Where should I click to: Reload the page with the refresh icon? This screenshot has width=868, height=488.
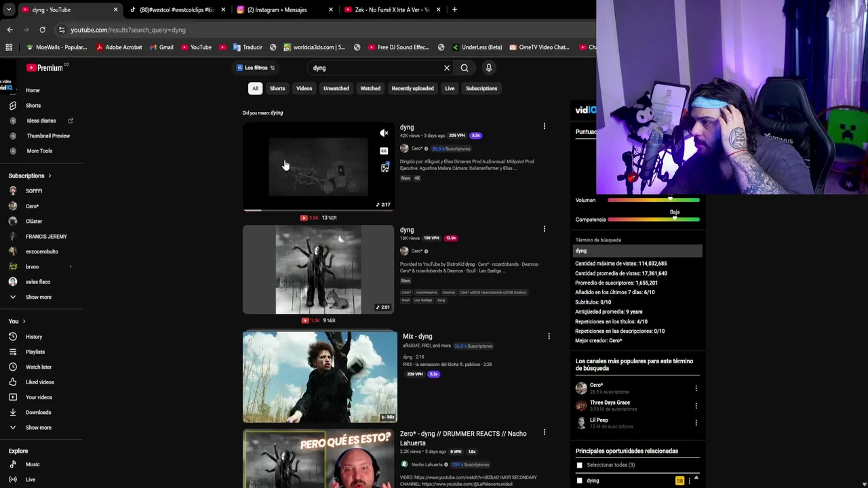click(x=42, y=30)
